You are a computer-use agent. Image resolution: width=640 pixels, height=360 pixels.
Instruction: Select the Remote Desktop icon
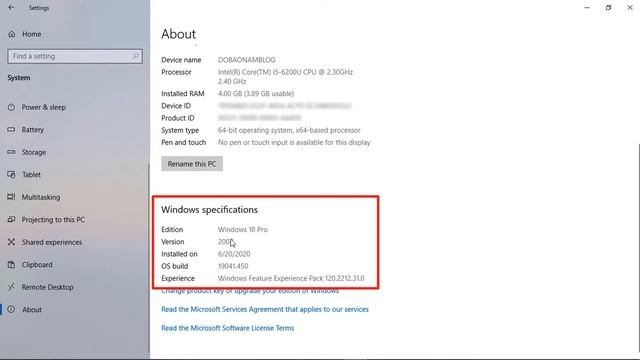11,287
